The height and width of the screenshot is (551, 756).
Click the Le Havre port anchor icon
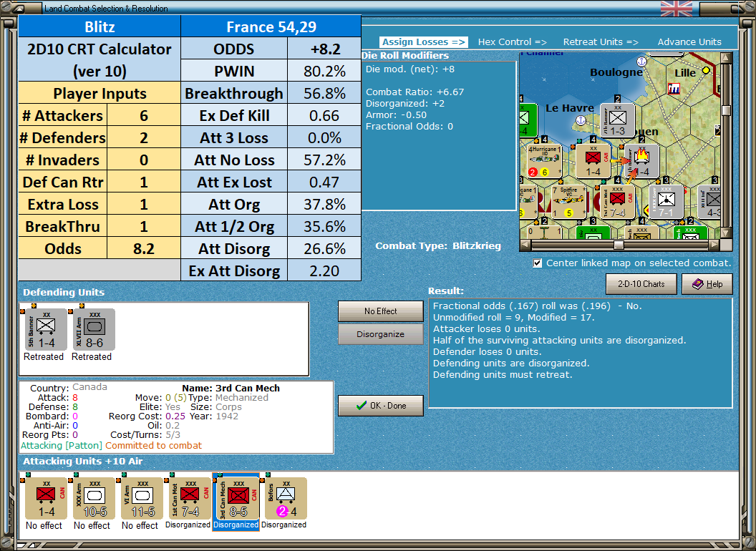tap(581, 120)
